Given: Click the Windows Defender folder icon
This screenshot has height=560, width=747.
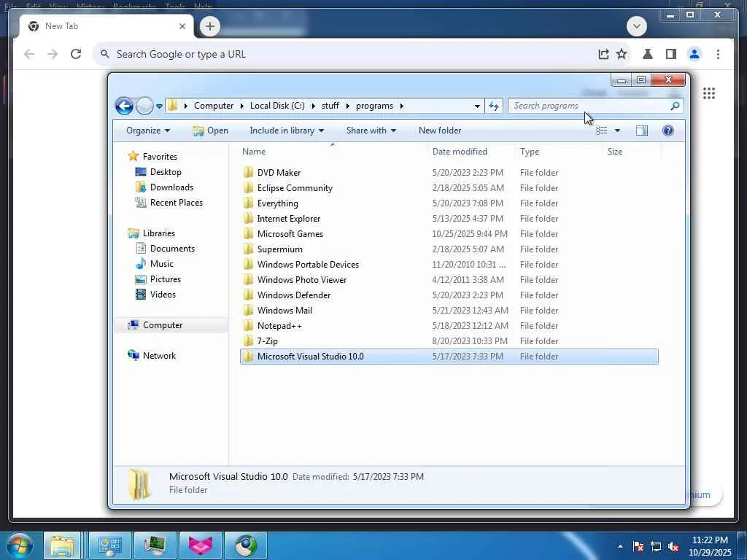Looking at the screenshot, I should (x=248, y=295).
